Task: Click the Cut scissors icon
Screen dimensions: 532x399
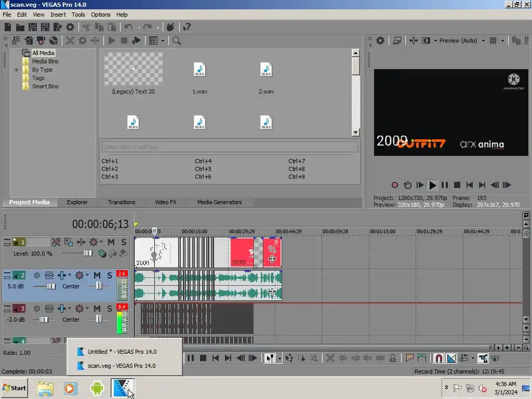Action: click(x=87, y=27)
